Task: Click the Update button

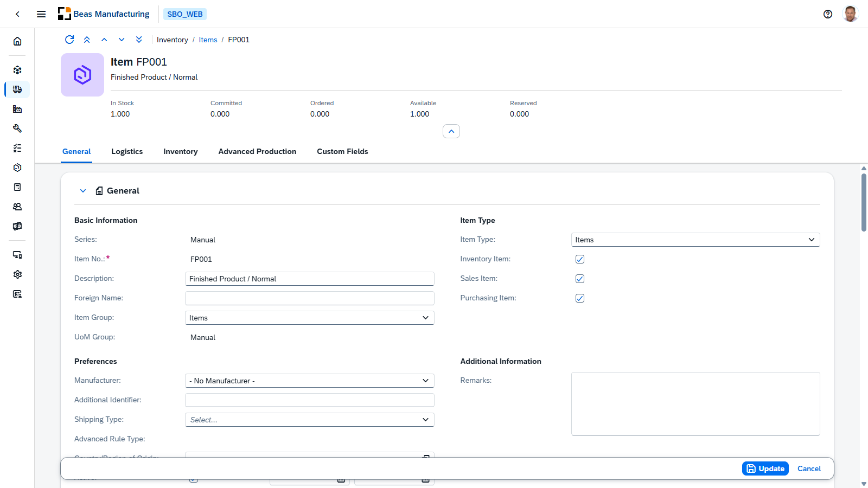Action: (x=765, y=468)
